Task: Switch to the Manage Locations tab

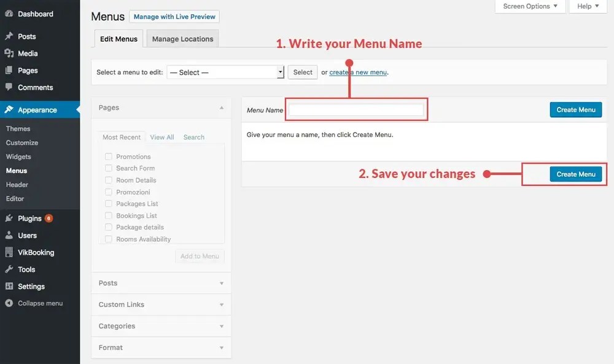Action: [182, 38]
